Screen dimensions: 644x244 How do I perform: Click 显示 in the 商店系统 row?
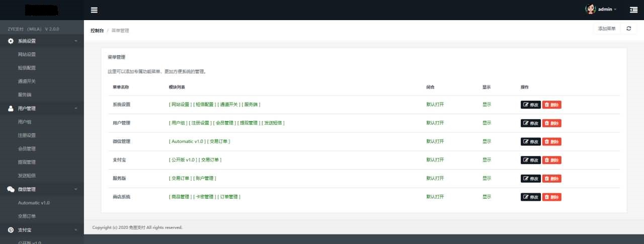[487, 197]
